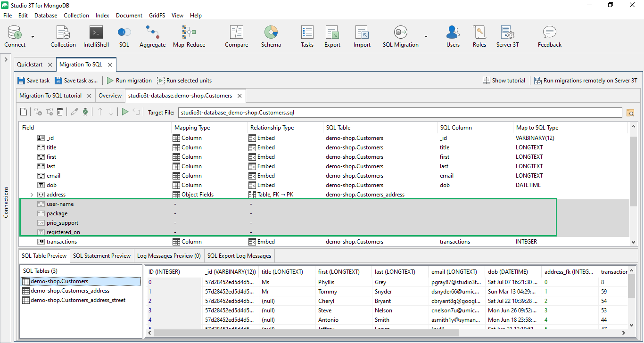The height and width of the screenshot is (343, 644).
Task: Expand the address field row
Action: tap(31, 194)
